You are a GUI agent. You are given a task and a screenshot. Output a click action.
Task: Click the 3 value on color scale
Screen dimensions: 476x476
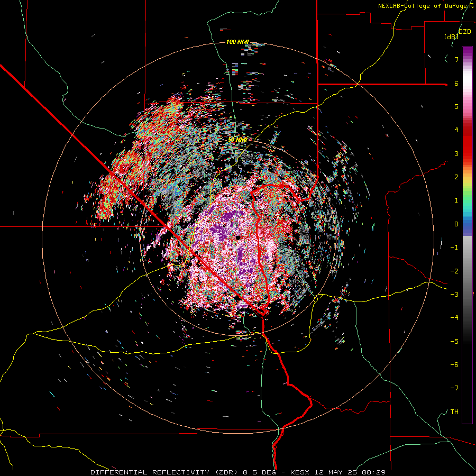[456, 153]
